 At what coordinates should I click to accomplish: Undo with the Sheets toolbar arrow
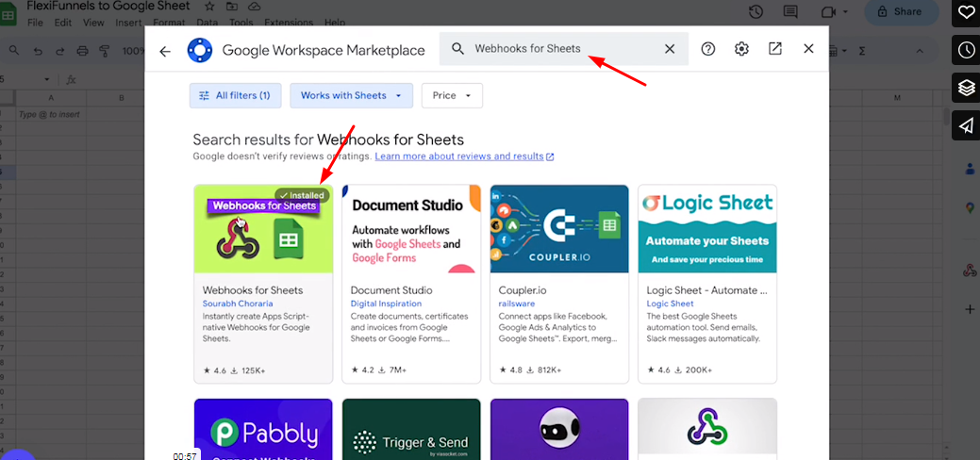pyautogui.click(x=38, y=51)
